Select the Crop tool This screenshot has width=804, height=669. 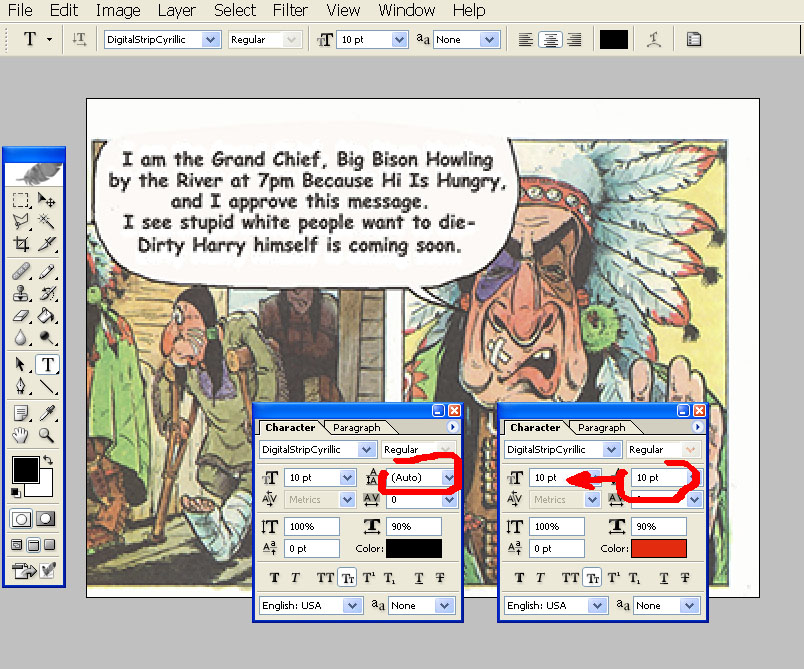pyautogui.click(x=21, y=244)
